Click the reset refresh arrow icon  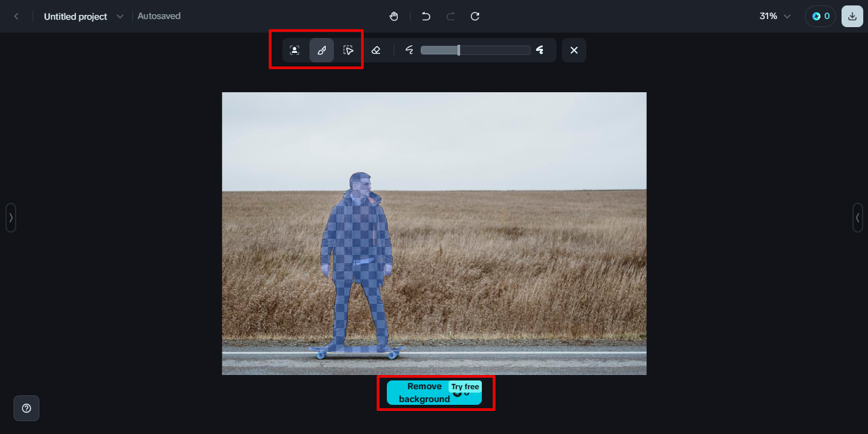point(475,16)
